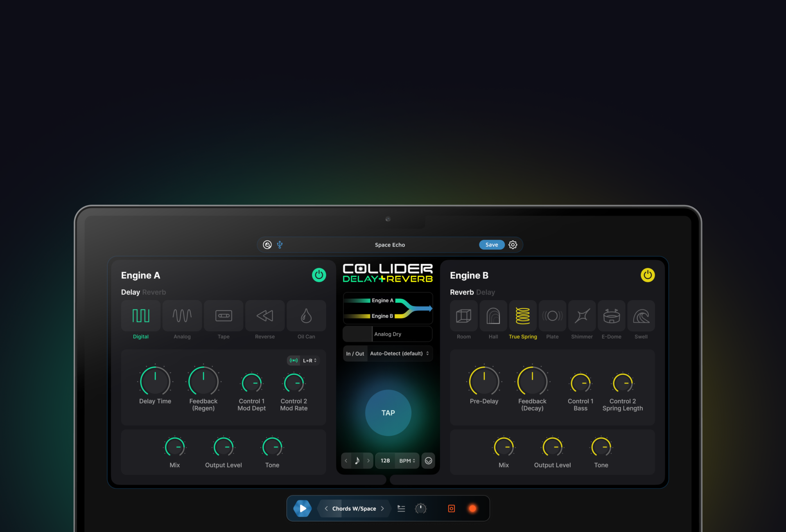Select the E-Dome reverb icon
786x532 pixels.
[x=611, y=316]
